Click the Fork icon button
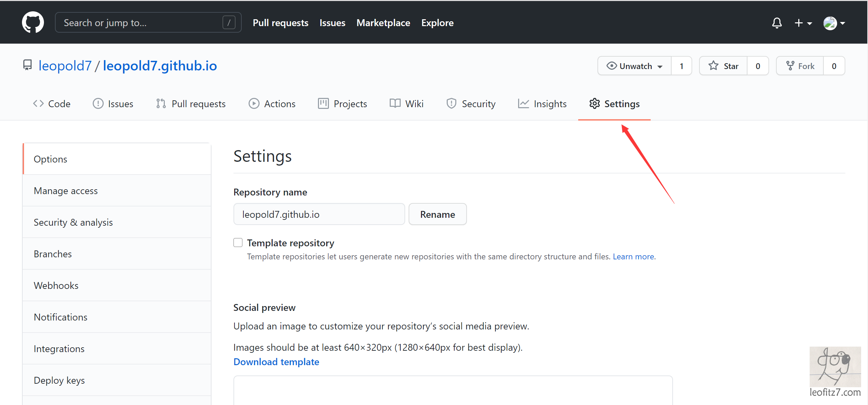868x405 pixels. click(790, 66)
